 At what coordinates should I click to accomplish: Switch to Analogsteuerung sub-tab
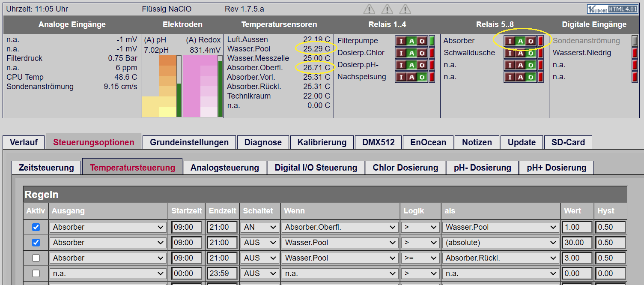point(225,168)
